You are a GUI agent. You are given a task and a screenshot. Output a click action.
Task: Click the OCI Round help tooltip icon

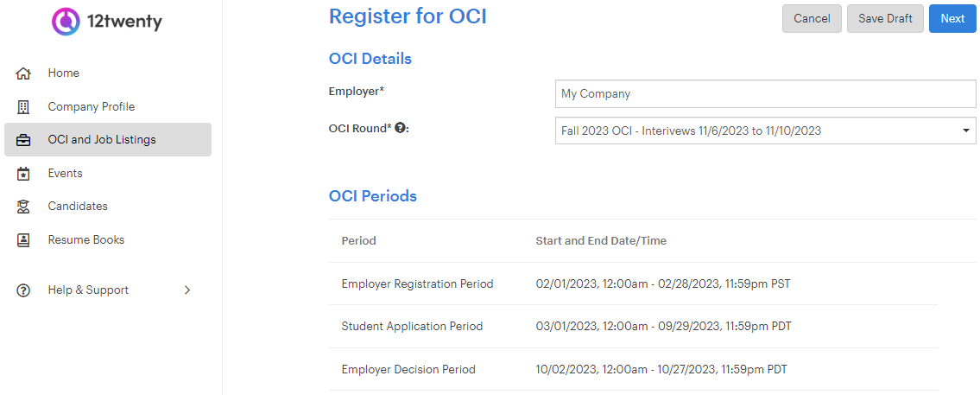point(400,128)
